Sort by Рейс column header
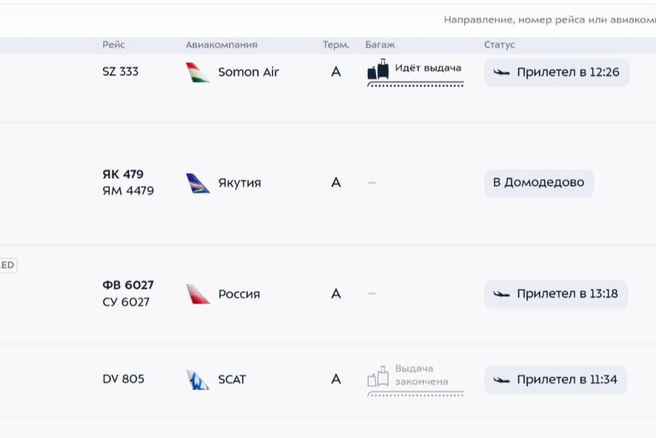The width and height of the screenshot is (656, 438). 113,45
